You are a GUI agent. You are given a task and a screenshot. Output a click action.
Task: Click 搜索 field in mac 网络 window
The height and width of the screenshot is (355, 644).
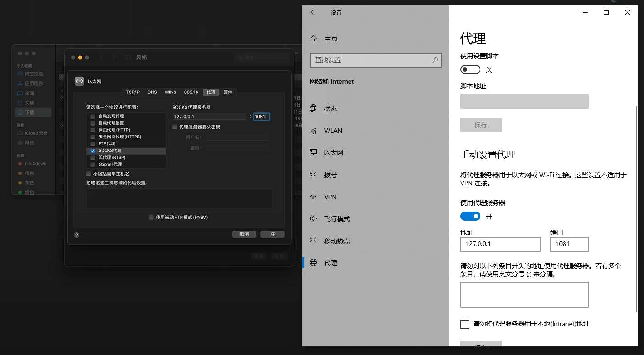pyautogui.click(x=262, y=57)
